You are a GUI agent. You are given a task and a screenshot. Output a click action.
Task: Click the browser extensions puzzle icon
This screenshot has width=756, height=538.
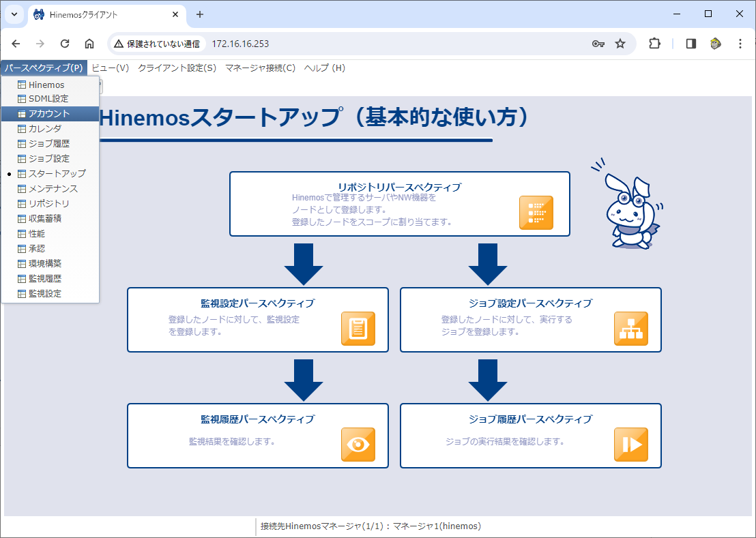click(x=654, y=43)
